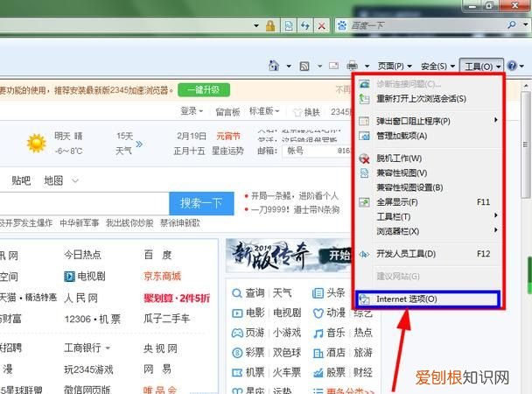Click the 电影 movie icon

tap(237, 313)
